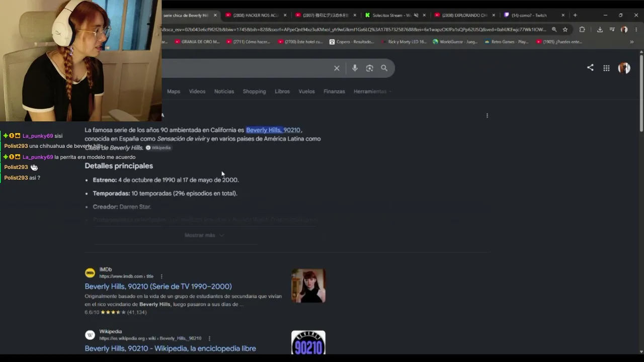Clear the Google search box with X
644x362 pixels.
tap(337, 68)
